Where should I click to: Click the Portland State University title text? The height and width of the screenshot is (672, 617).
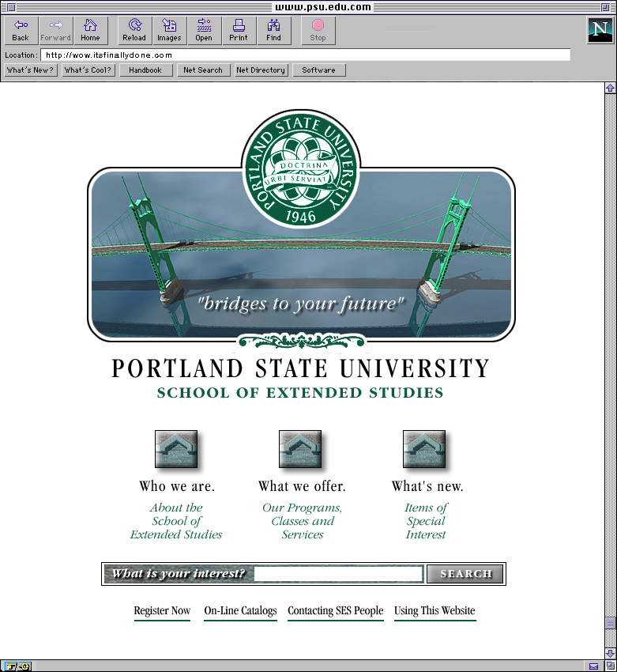pyautogui.click(x=300, y=368)
